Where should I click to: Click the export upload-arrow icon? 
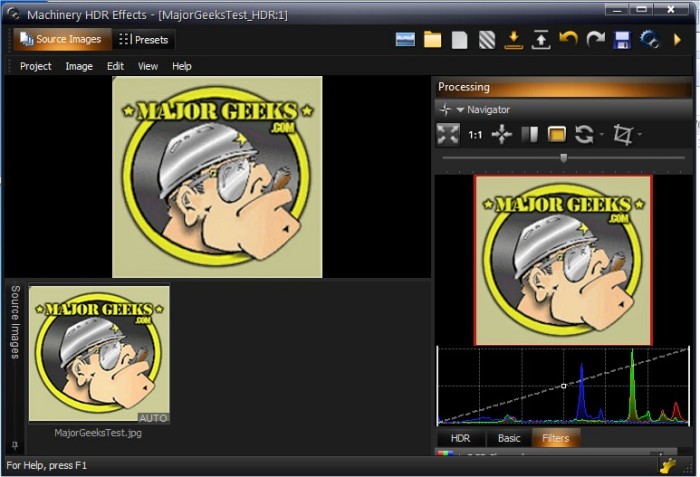coord(541,40)
